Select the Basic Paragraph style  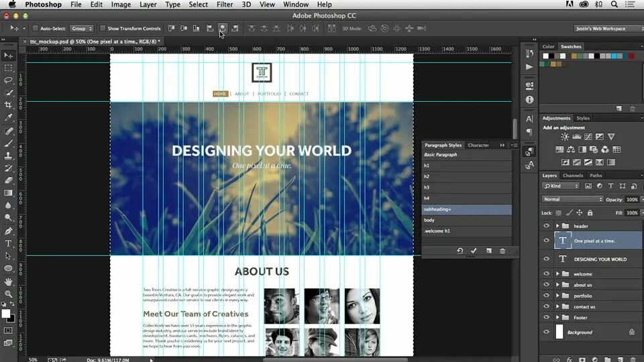click(467, 155)
